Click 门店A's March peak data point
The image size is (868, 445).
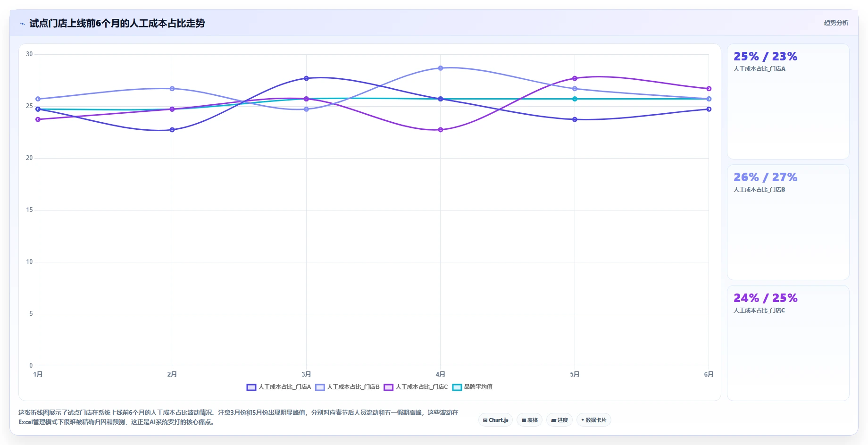306,78
